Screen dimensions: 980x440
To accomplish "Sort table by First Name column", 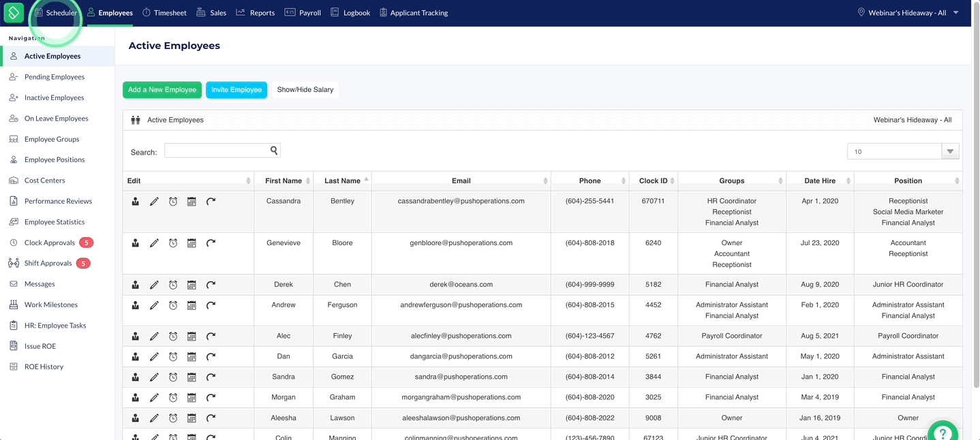I will tap(284, 180).
